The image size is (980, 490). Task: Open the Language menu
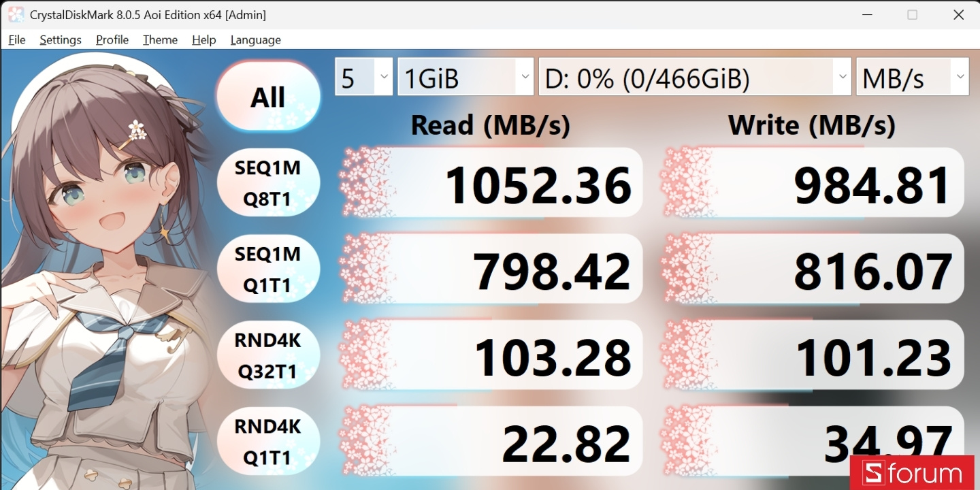(255, 39)
